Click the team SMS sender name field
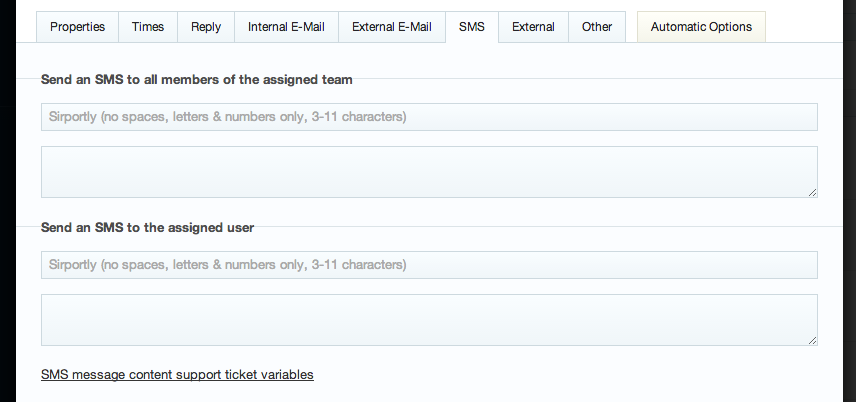 (x=429, y=117)
